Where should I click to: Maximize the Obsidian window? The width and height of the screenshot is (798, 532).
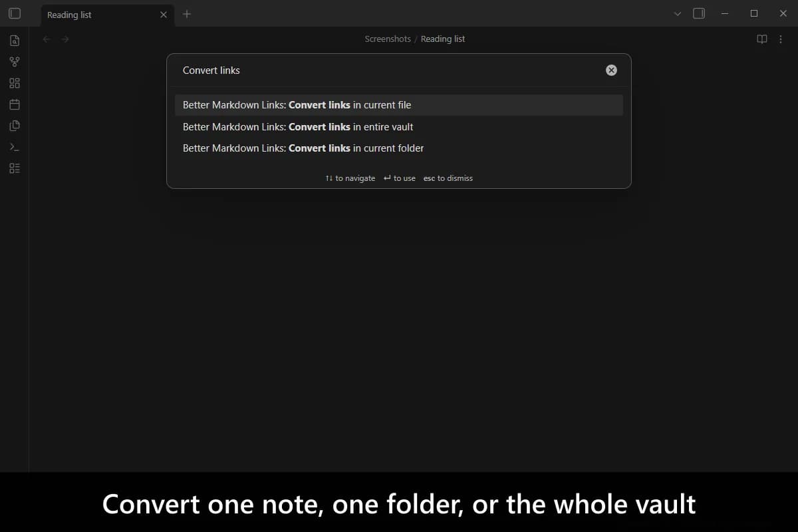(754, 13)
